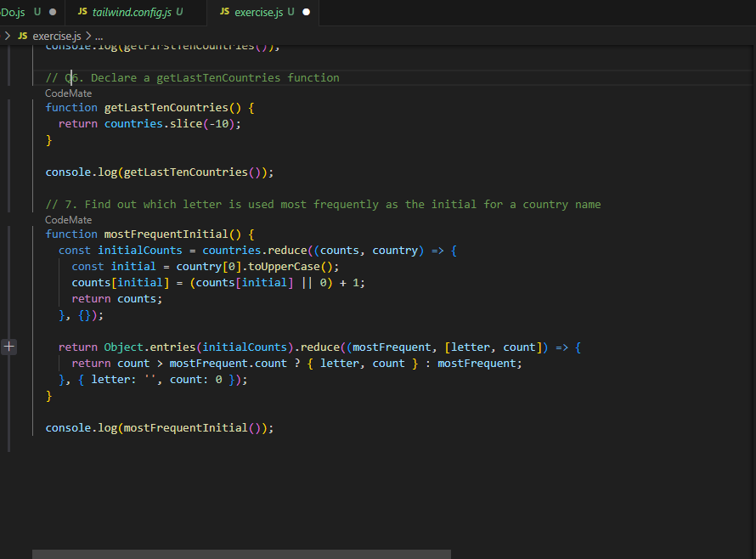Click the unsaved dot on exercise.js tab

click(x=306, y=12)
